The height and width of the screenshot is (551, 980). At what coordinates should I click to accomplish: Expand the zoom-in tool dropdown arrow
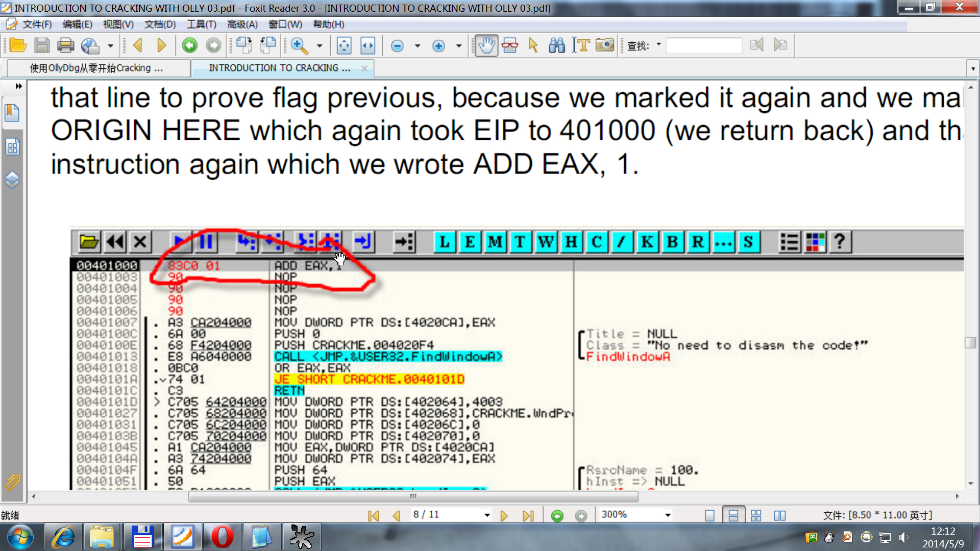click(320, 46)
